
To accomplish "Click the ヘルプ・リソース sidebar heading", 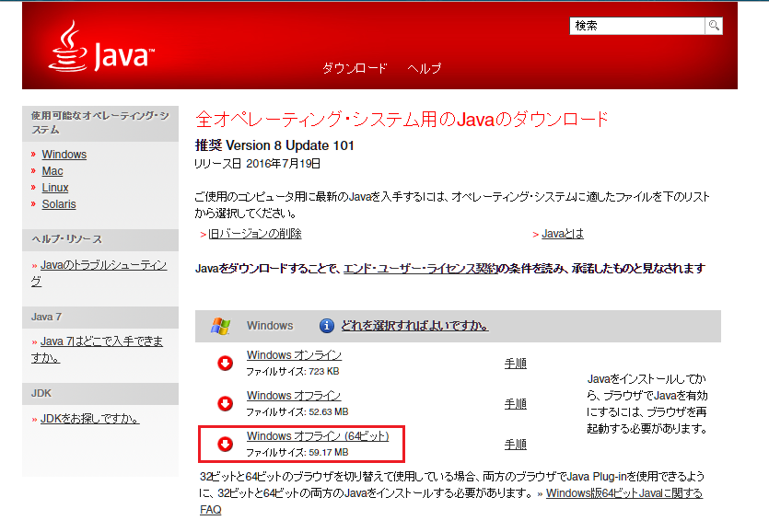I will pos(66,239).
